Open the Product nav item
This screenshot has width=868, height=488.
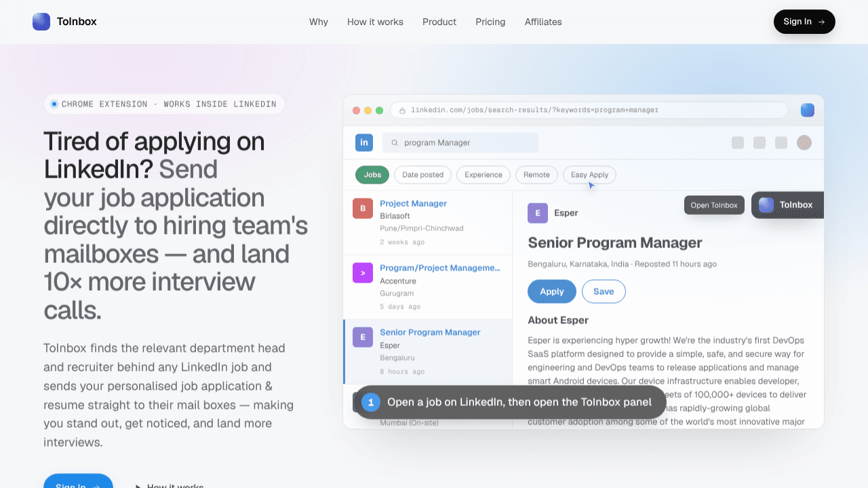tap(439, 22)
